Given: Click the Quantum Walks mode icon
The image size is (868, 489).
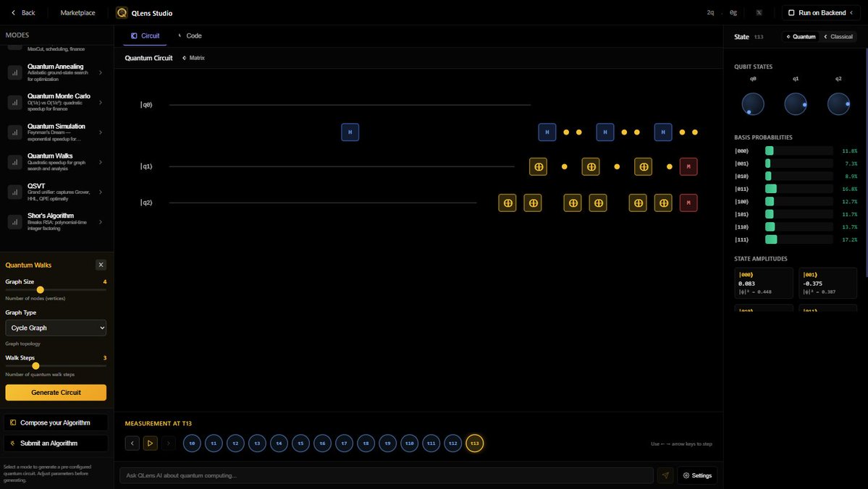Looking at the screenshot, I should pos(15,162).
